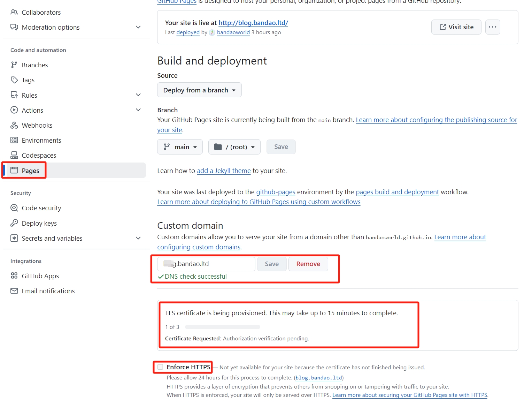Open the Deploy from a branch dropdown
This screenshot has height=407, width=532.
(199, 90)
